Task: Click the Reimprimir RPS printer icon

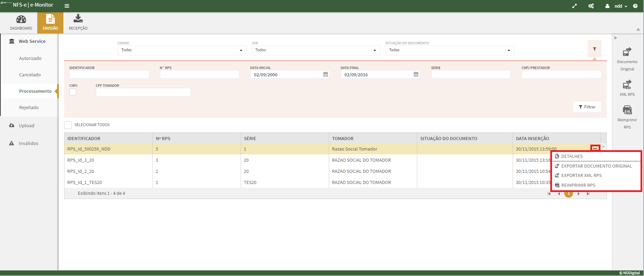Action: 627,110
